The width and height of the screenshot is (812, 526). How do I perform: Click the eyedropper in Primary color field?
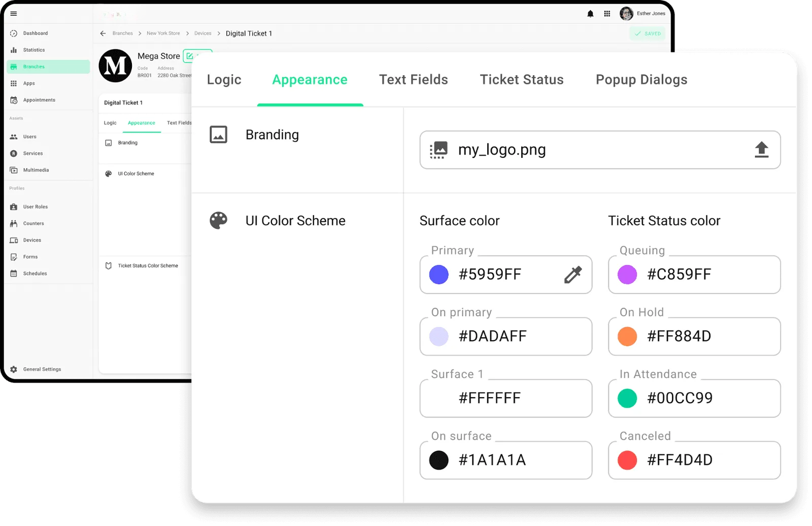tap(572, 275)
